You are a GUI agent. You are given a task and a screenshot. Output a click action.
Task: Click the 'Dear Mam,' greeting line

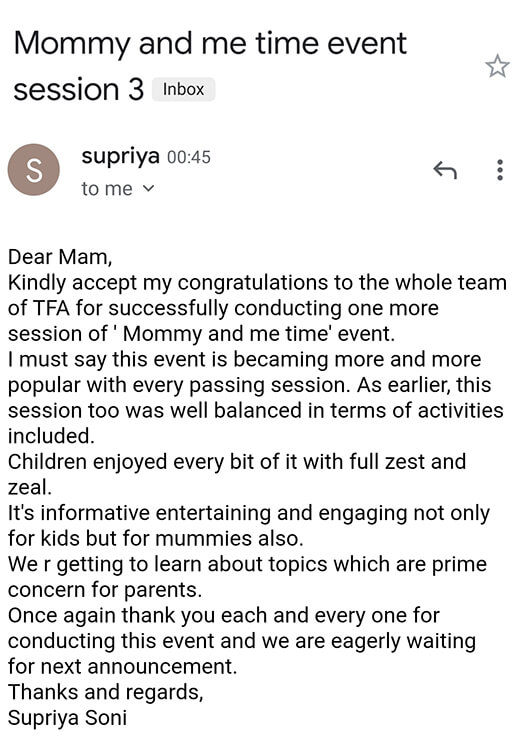60,257
